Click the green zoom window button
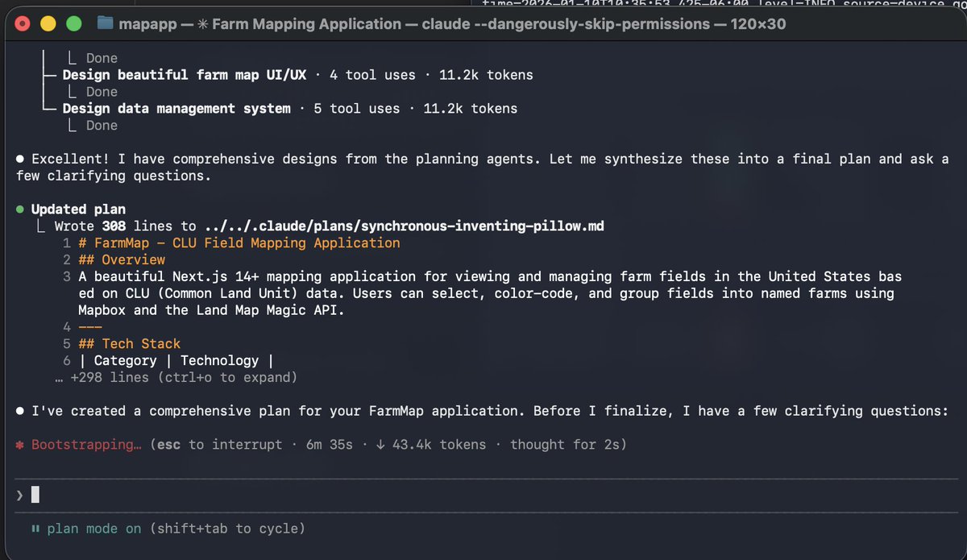 tap(73, 23)
